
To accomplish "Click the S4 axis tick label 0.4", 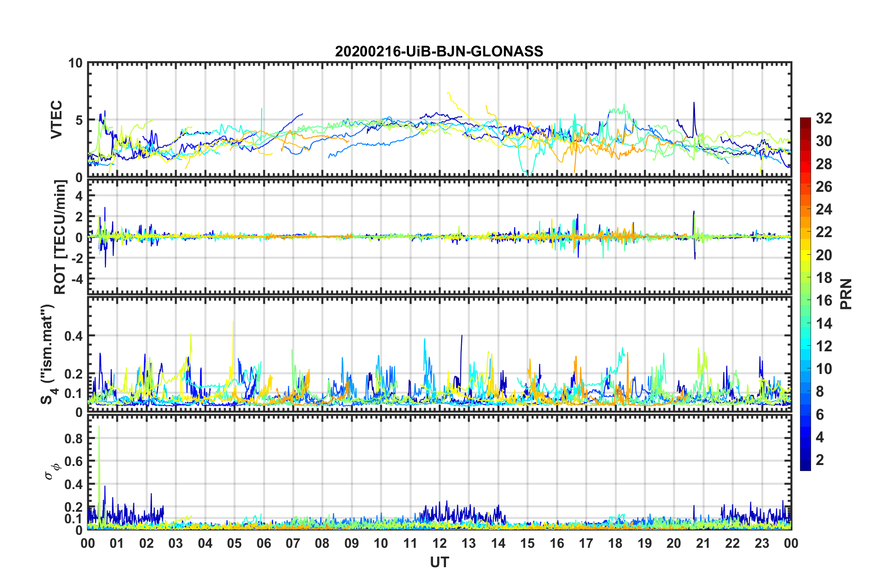I will (73, 336).
